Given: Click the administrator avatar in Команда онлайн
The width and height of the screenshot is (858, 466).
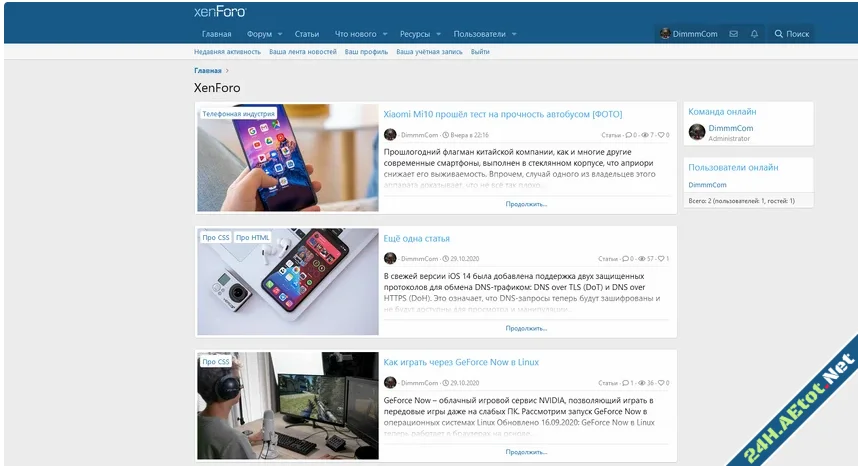Looking at the screenshot, I should coord(697,132).
